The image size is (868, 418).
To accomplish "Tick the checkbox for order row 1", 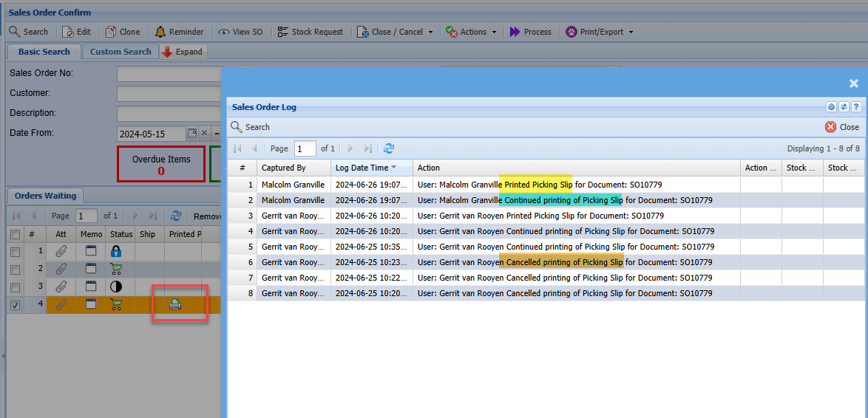I will (x=15, y=251).
